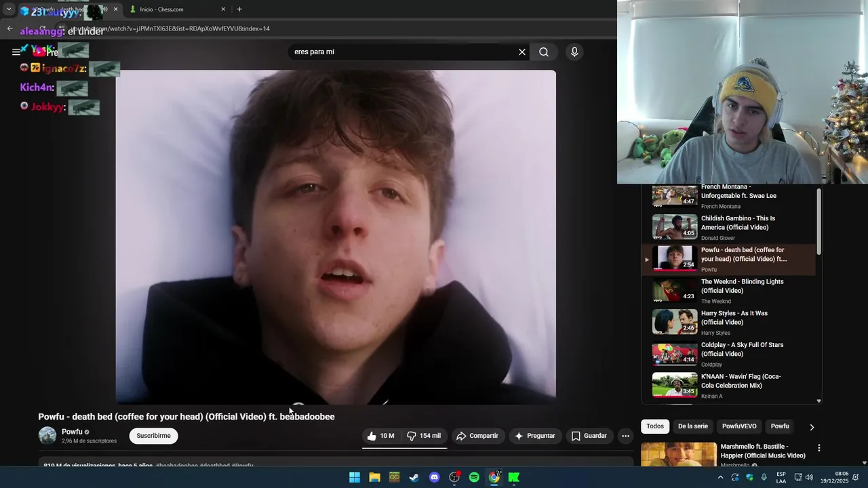Click the playlist panel scrollbar
The height and width of the screenshot is (488, 868).
pyautogui.click(x=818, y=222)
